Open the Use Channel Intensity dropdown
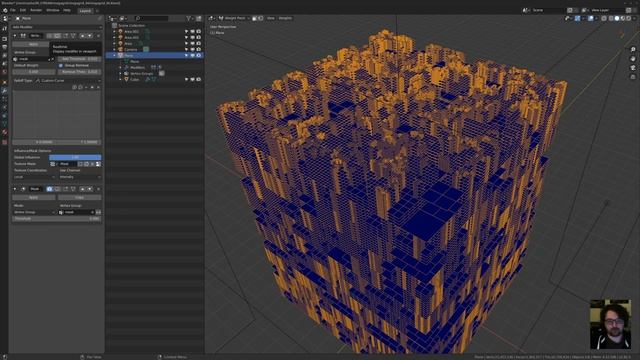640x360 pixels. pos(80,177)
